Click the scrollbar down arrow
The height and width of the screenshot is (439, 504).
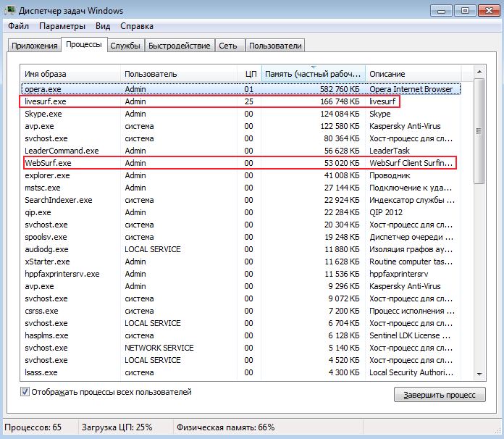coord(479,374)
